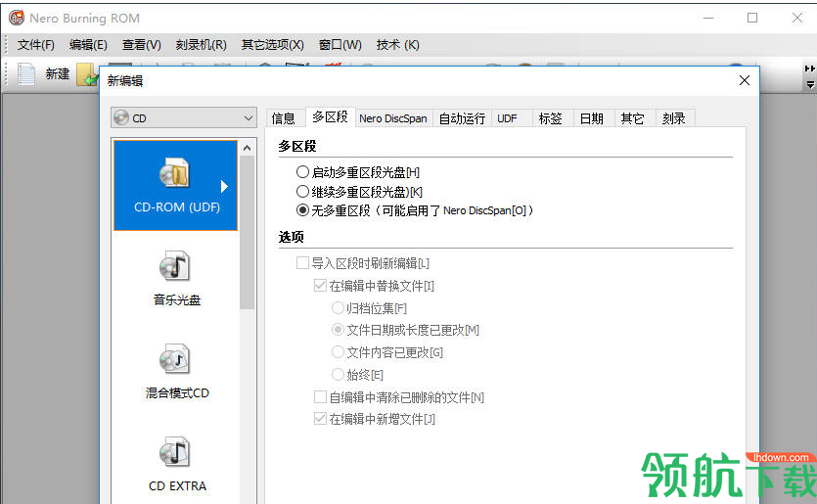This screenshot has width=817, height=504.
Task: Select the 混合模式CD icon
Action: click(x=174, y=358)
